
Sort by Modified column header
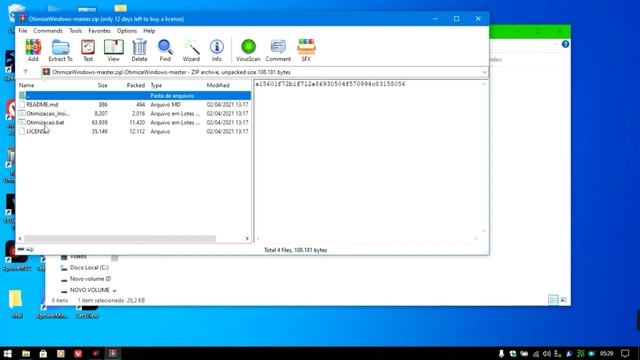pos(218,85)
